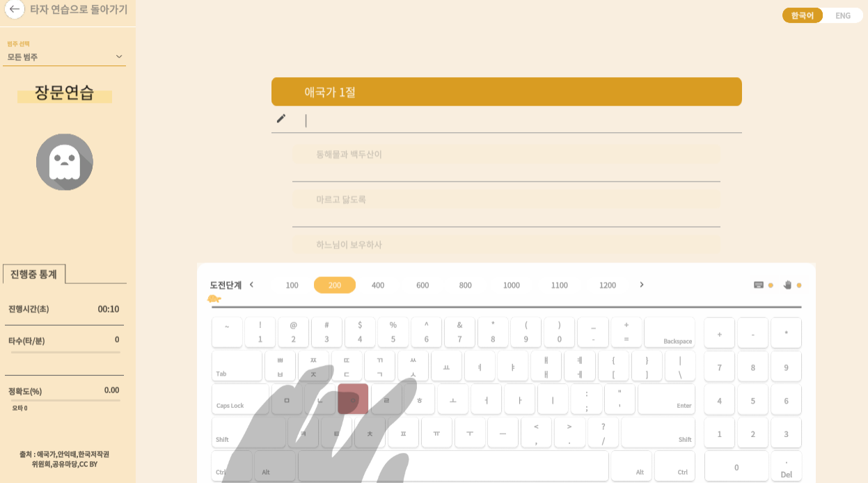
Task: Click the 진행시간 value 00:10
Action: pos(109,309)
